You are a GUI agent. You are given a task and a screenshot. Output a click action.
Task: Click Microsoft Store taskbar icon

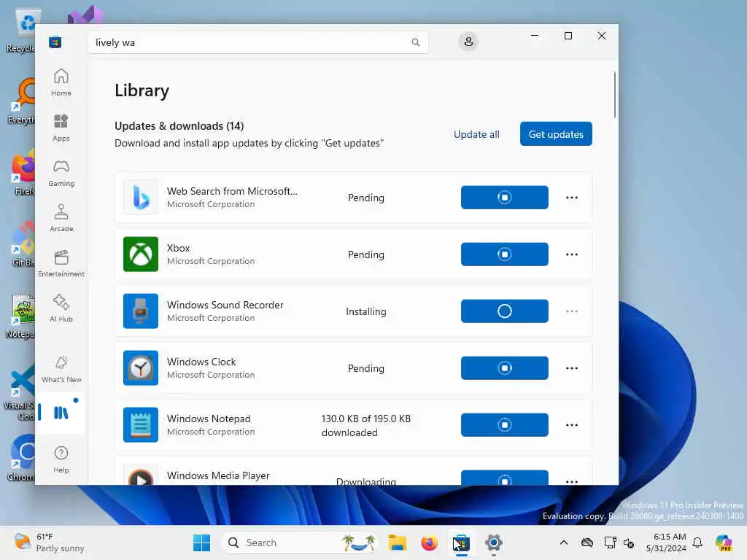461,542
